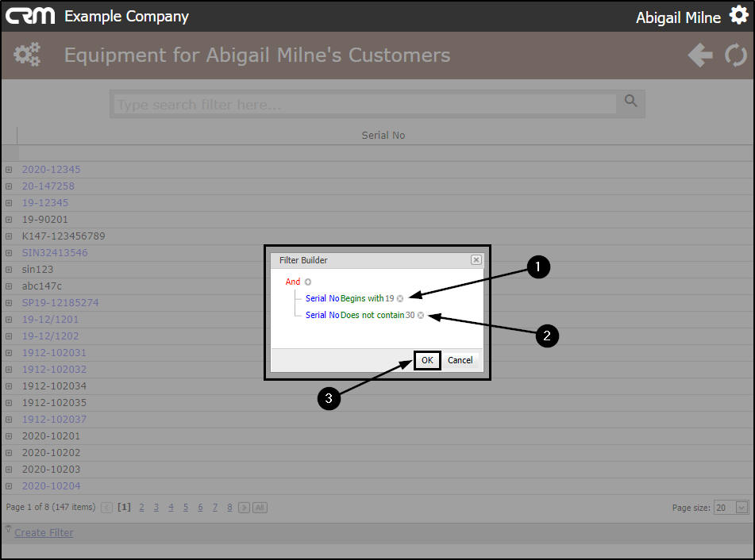The width and height of the screenshot is (755, 560).
Task: Change the Does not contain operator
Action: [372, 315]
